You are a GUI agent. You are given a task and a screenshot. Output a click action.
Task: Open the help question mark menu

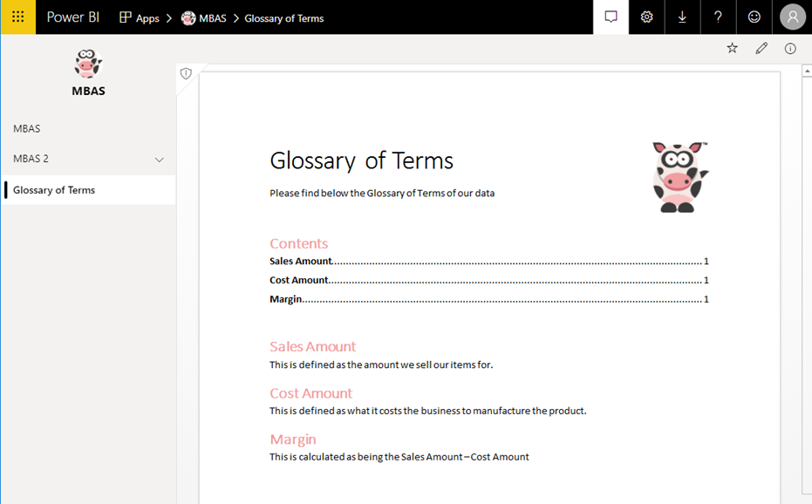[718, 17]
